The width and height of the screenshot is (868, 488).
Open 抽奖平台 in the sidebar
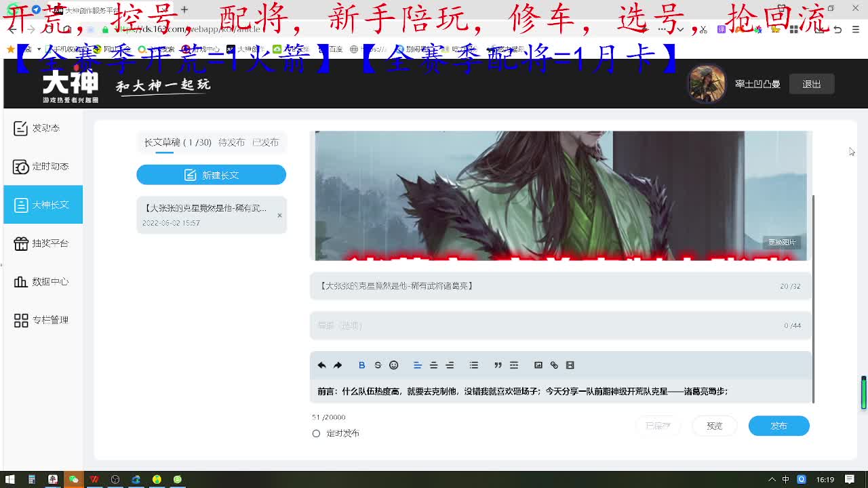point(43,243)
